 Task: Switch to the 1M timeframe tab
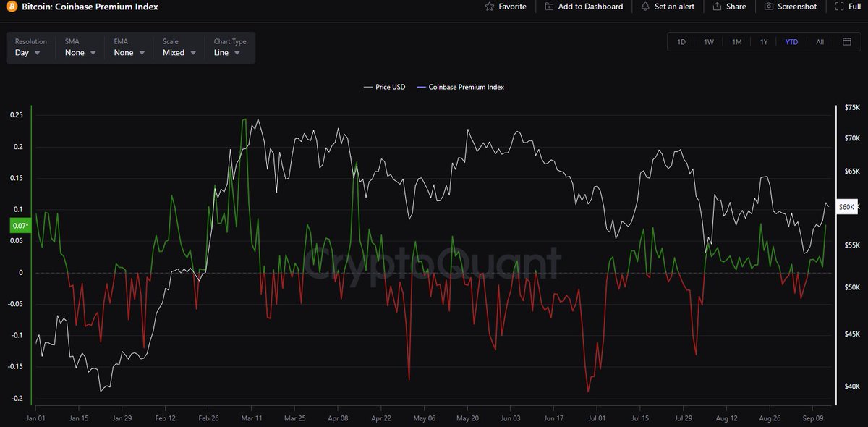736,41
